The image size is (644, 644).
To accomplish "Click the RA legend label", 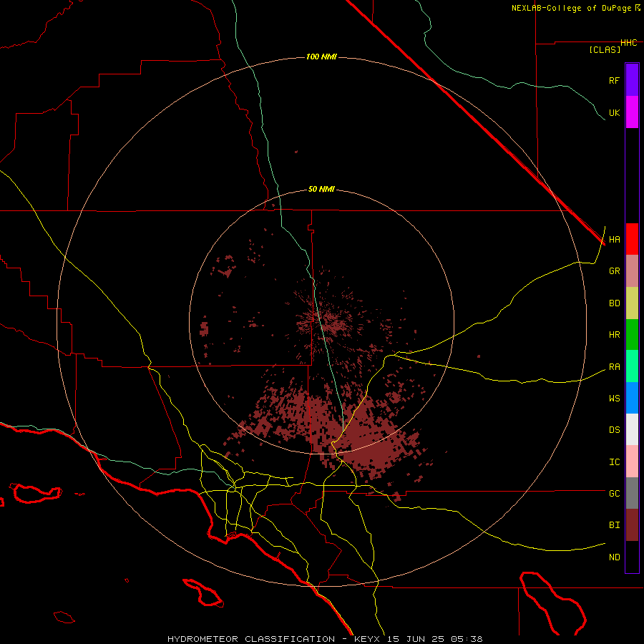I will [614, 367].
